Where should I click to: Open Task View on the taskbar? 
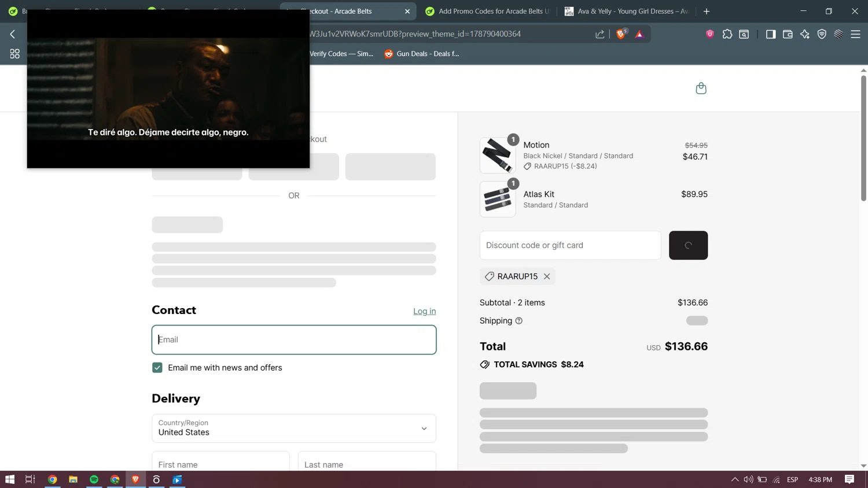click(x=30, y=479)
